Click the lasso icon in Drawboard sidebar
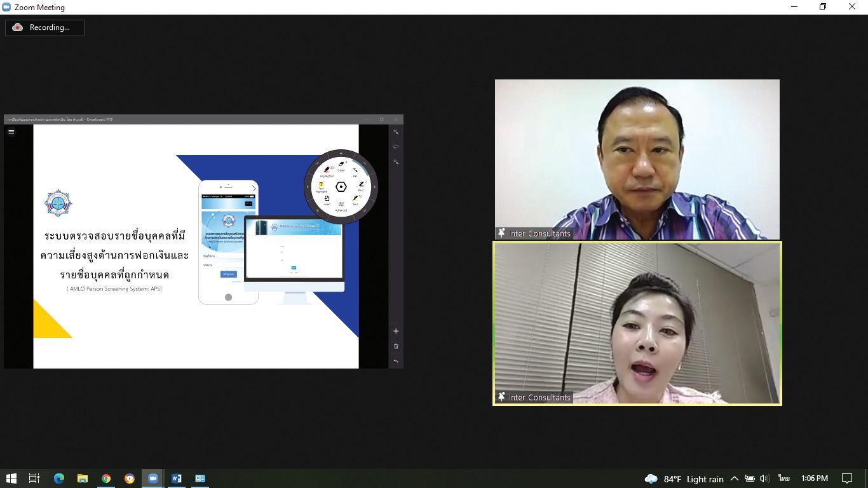This screenshot has height=488, width=868. 396,147
